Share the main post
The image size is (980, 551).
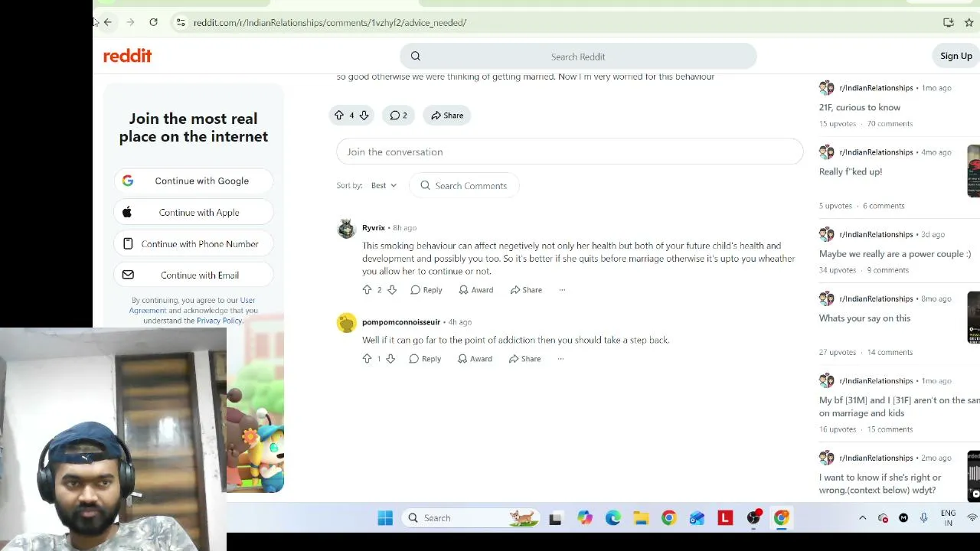click(x=447, y=115)
